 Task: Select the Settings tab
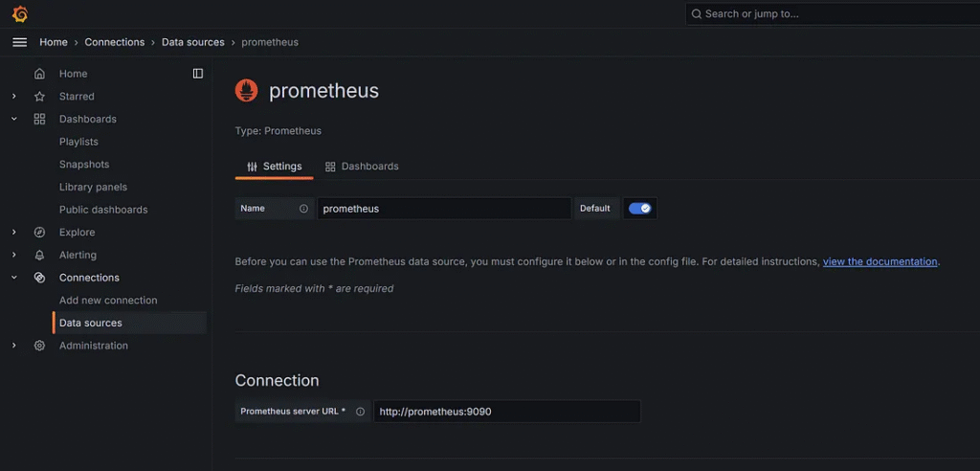click(x=275, y=167)
